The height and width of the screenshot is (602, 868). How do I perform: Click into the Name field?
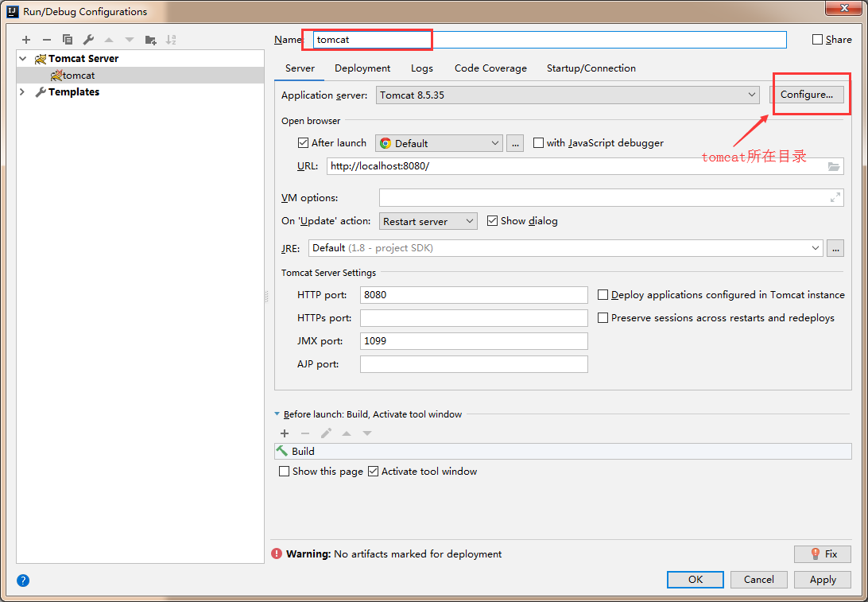(550, 39)
